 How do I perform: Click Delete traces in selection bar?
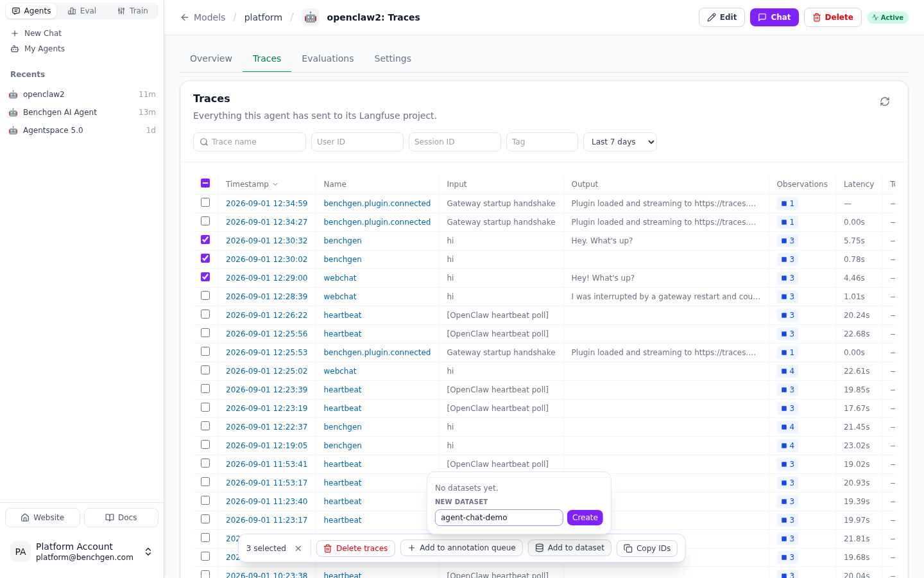tap(355, 548)
